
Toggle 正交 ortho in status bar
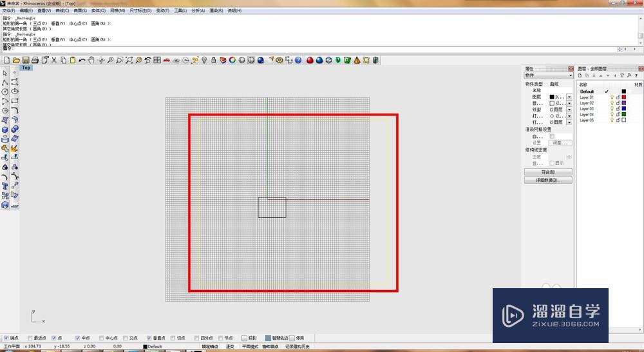click(x=230, y=347)
